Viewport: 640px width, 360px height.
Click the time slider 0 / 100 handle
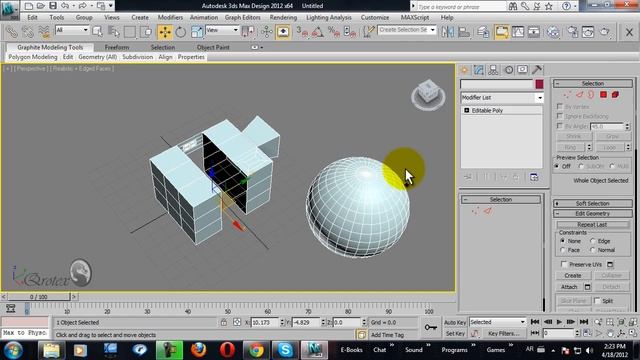[38, 297]
